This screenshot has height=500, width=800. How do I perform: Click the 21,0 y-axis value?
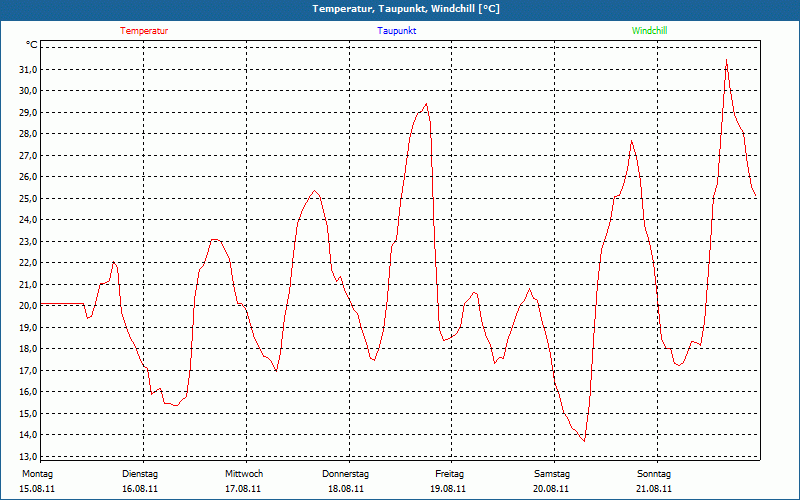point(29,284)
